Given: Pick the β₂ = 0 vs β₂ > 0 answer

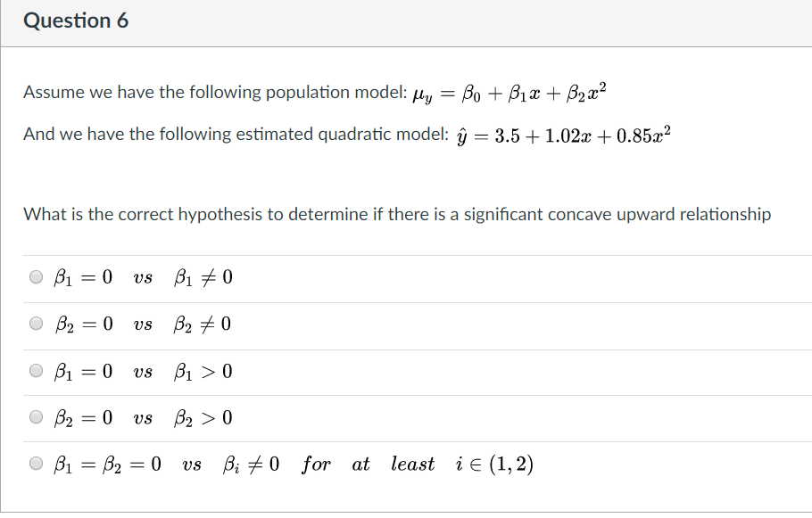Looking at the screenshot, I should [x=36, y=418].
